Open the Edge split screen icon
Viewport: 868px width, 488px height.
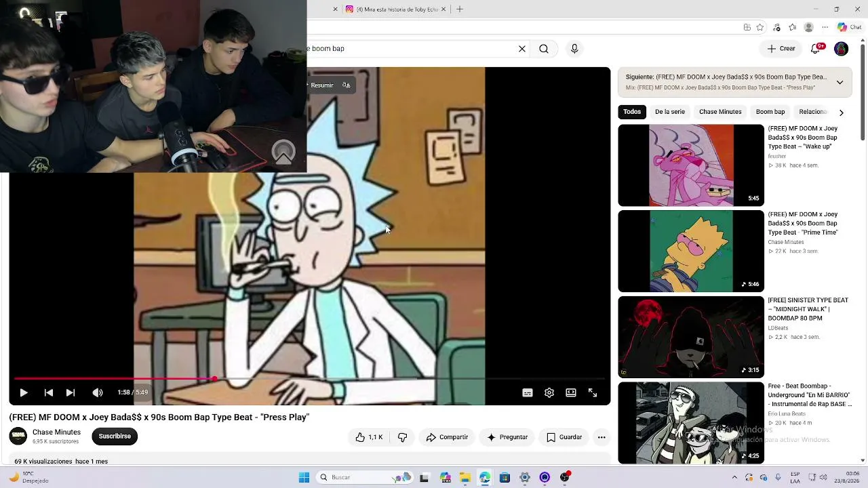(x=747, y=28)
